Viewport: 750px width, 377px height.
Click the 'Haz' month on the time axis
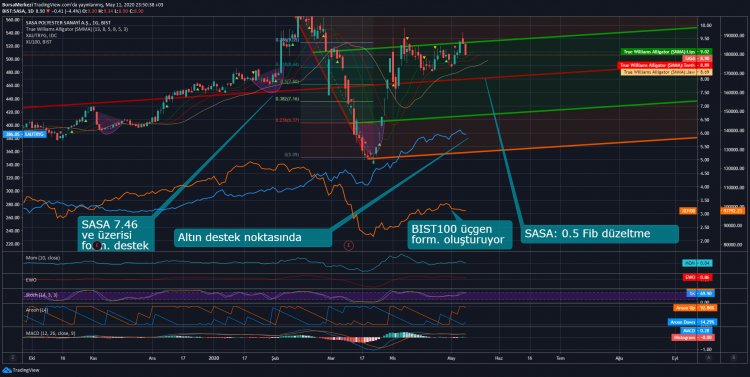pyautogui.click(x=498, y=357)
